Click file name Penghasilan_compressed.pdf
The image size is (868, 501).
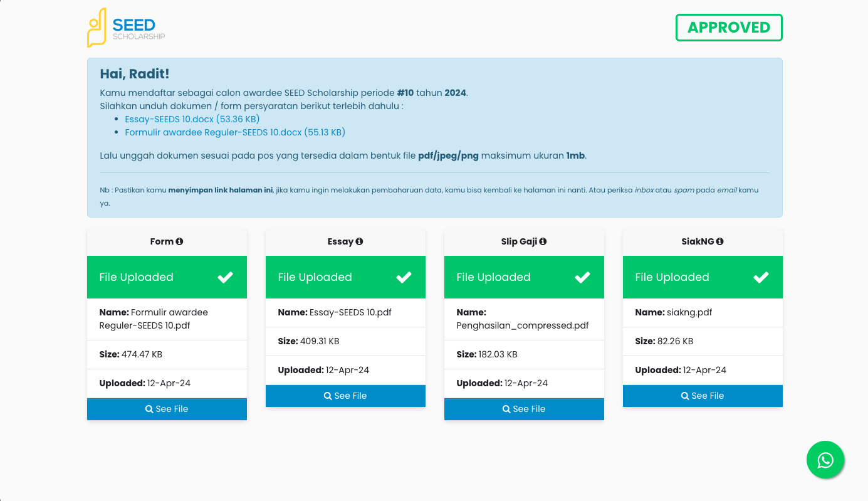(523, 325)
